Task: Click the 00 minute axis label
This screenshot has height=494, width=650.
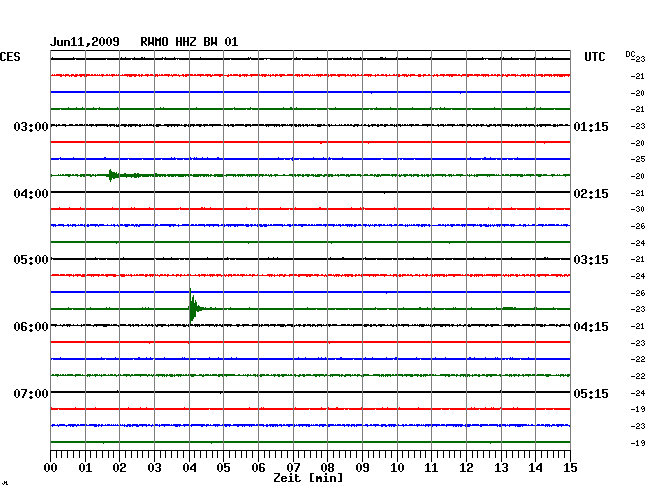Action: [x=51, y=467]
